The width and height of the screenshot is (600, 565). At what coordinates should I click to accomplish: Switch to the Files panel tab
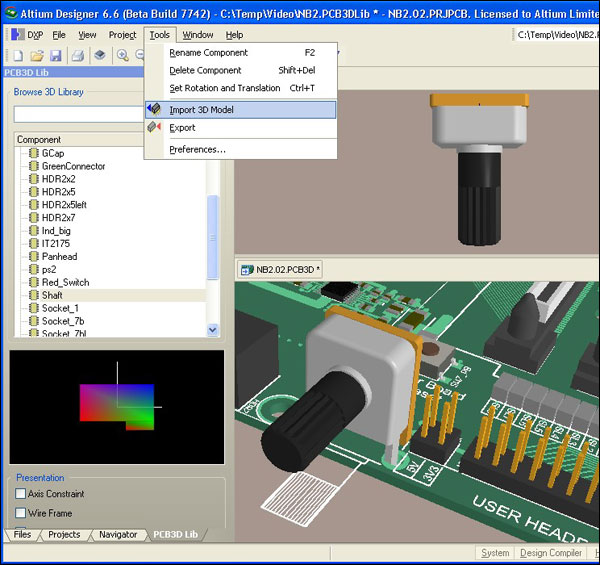point(22,534)
